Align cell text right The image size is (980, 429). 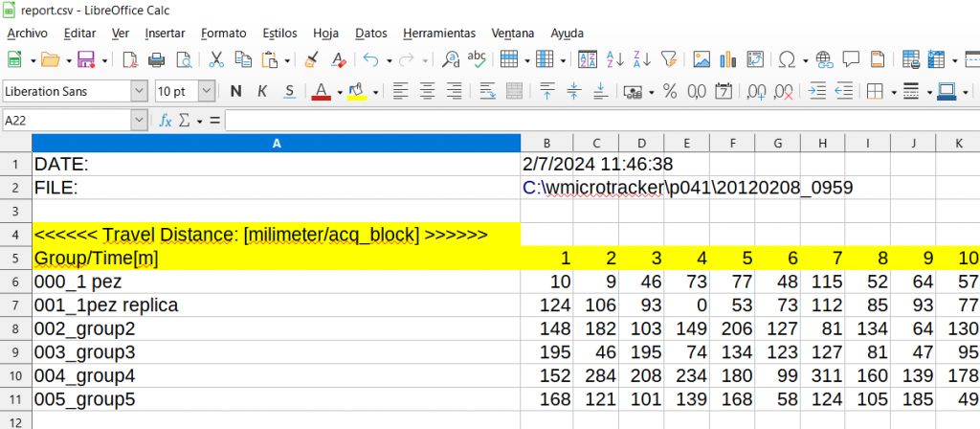point(455,91)
